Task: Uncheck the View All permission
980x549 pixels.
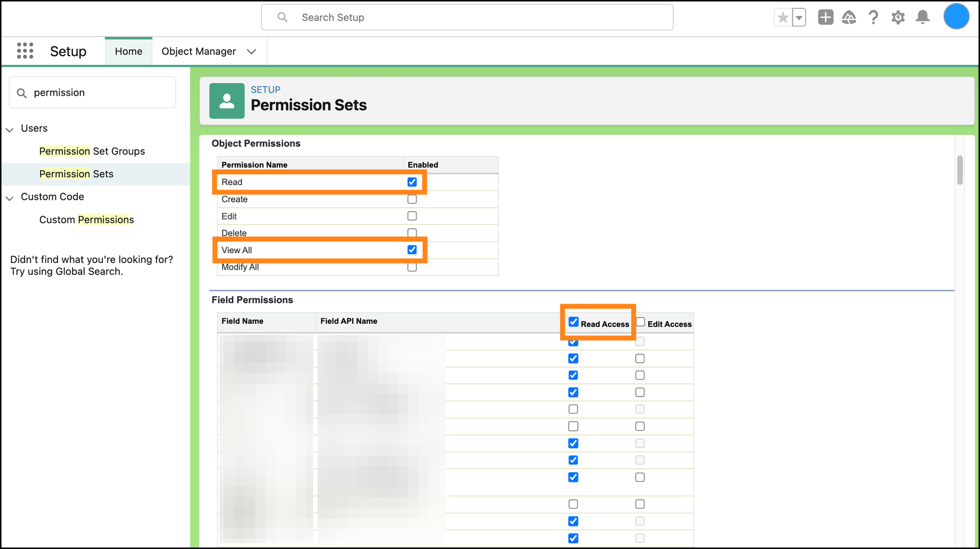Action: click(412, 250)
